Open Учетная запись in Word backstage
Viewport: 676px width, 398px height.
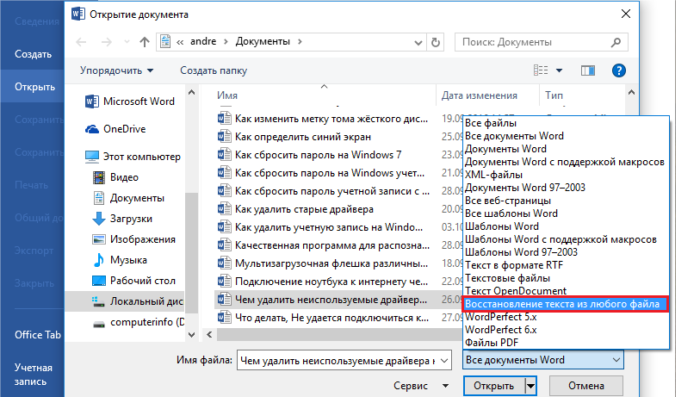[x=33, y=374]
